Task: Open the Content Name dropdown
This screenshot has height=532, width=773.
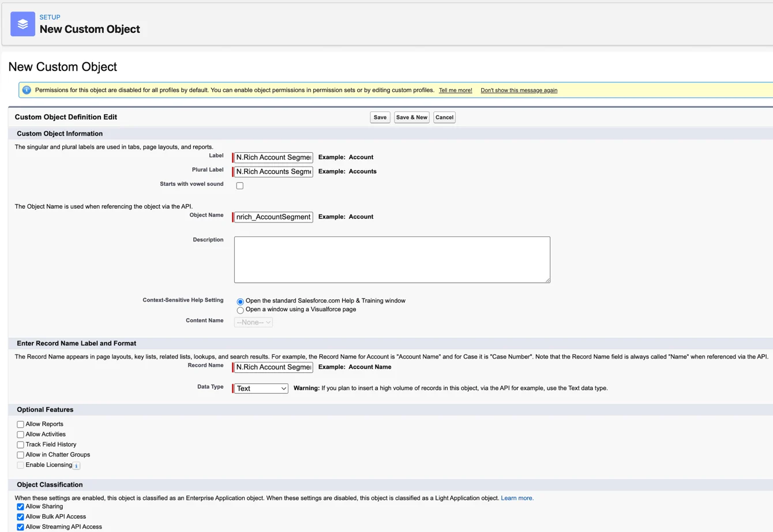Action: point(253,322)
